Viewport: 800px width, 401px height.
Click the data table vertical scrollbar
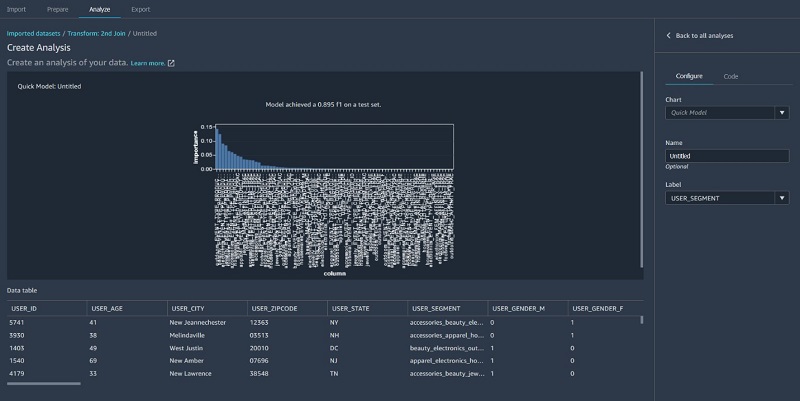[641, 320]
